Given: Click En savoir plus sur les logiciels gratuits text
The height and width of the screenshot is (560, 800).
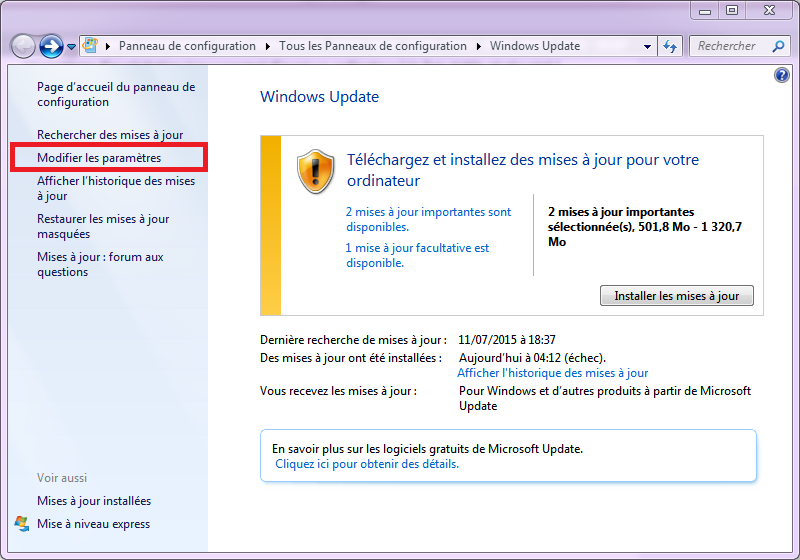Looking at the screenshot, I should coord(428,449).
